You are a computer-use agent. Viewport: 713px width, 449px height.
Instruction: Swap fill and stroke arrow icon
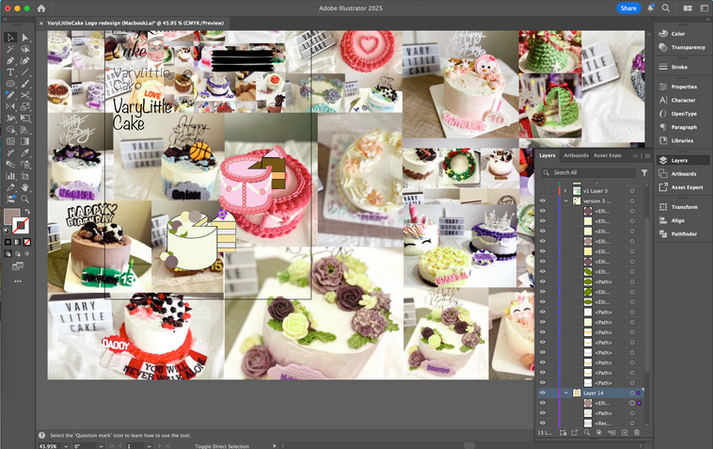[27, 212]
